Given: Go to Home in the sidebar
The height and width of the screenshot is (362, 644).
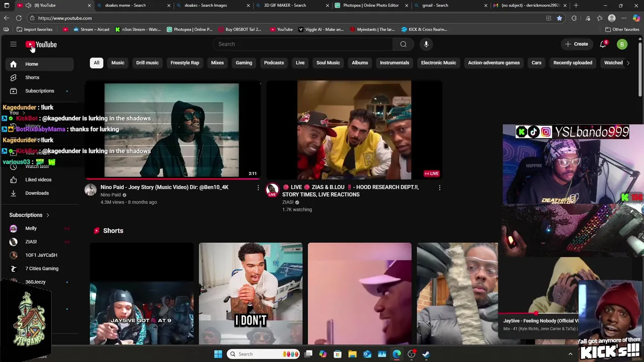Looking at the screenshot, I should pyautogui.click(x=39, y=64).
